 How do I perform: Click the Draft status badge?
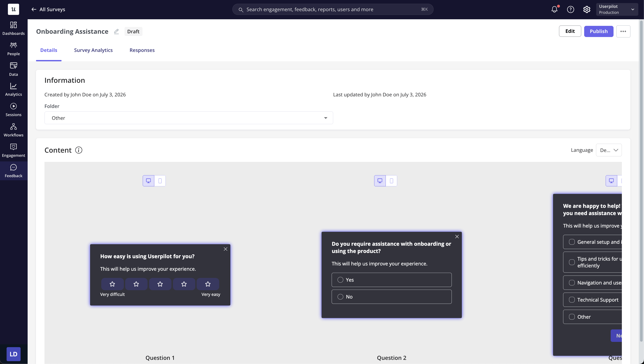133,32
